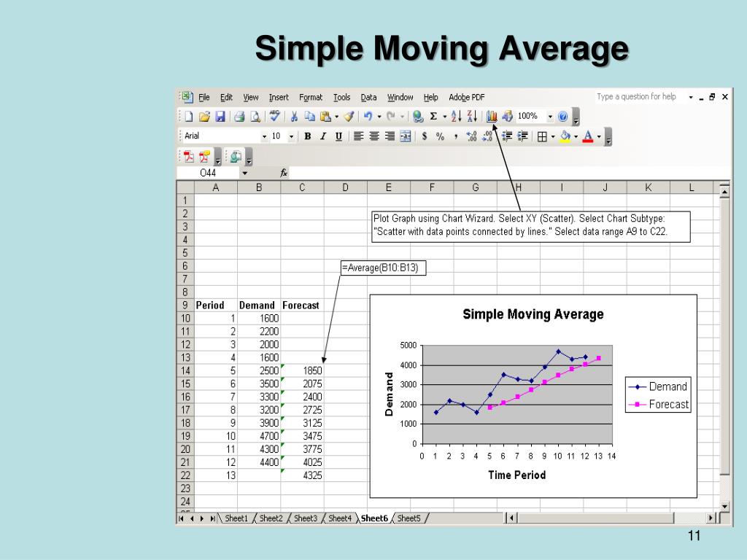Open the Format menu
Image resolution: width=747 pixels, height=560 pixels.
point(311,97)
